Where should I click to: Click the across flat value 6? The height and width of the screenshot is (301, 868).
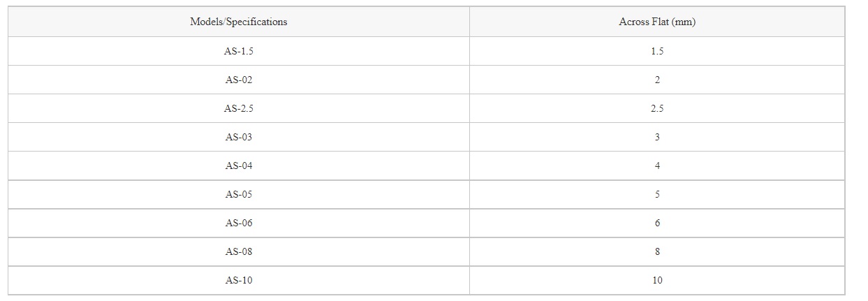pos(657,223)
